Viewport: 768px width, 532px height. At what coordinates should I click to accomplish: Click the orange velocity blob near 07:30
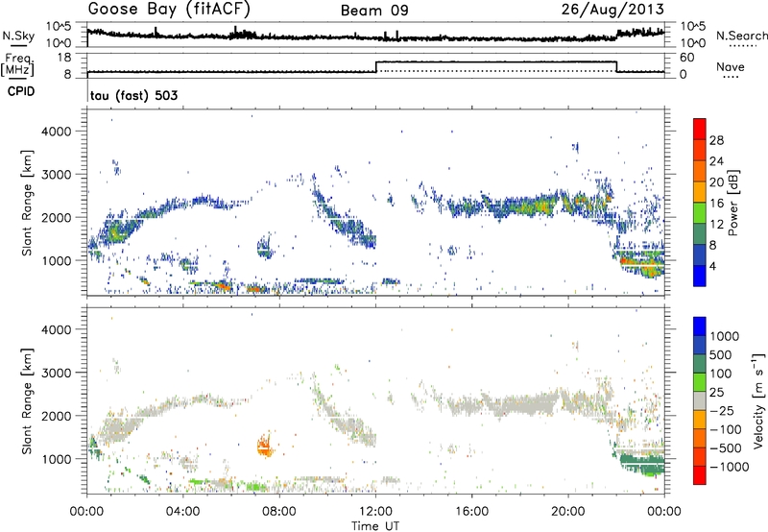(x=265, y=446)
